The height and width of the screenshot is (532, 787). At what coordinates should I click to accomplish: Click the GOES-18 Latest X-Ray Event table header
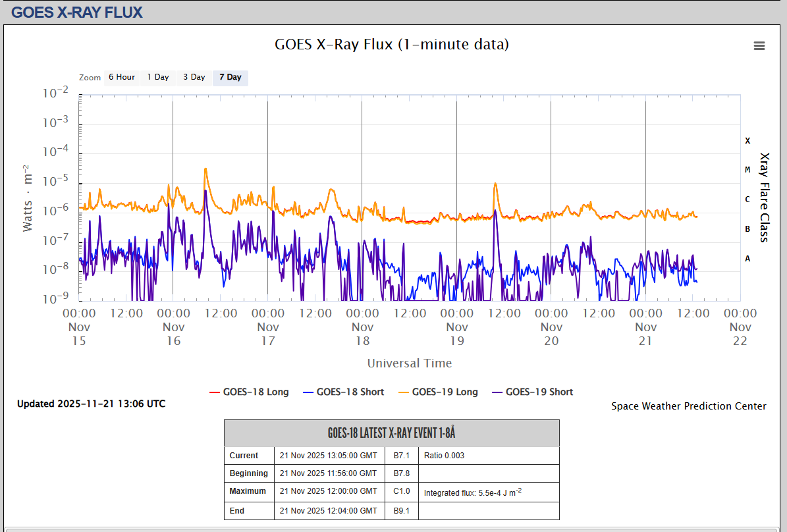point(391,433)
